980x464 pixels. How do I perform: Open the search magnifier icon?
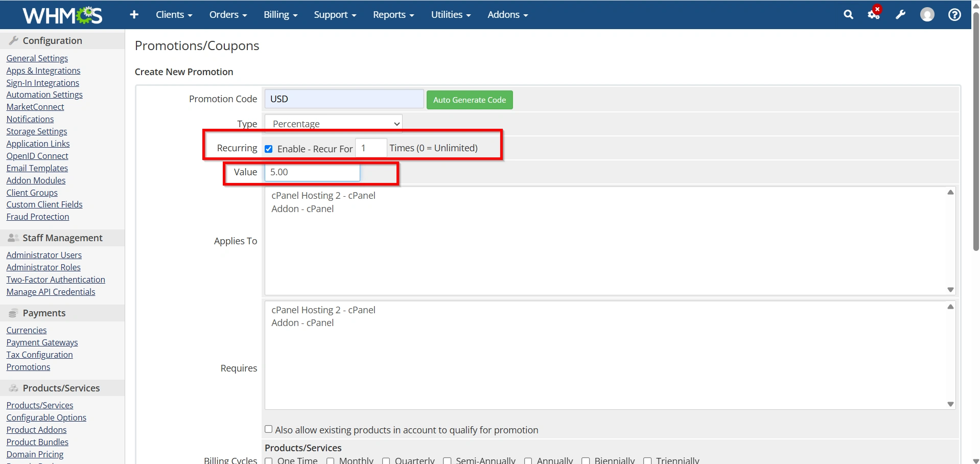[848, 15]
